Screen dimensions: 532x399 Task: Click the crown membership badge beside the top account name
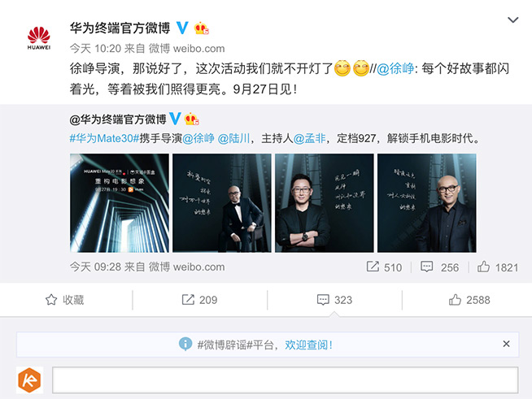[201, 28]
